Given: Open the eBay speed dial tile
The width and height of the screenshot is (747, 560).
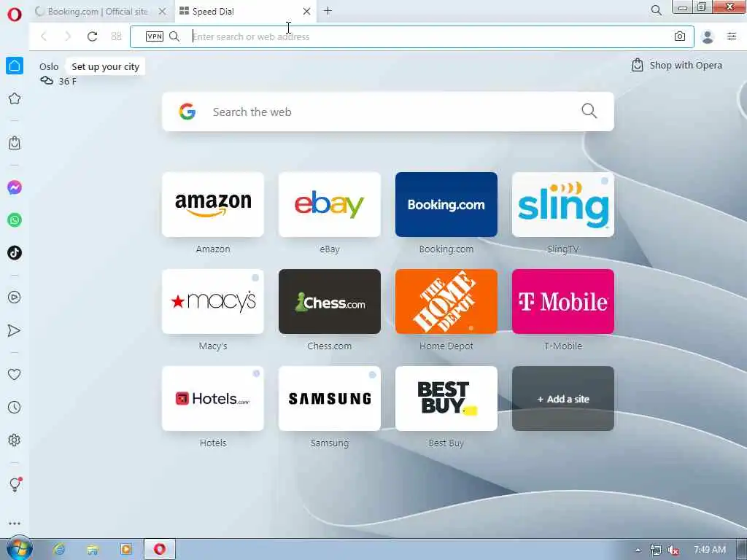Looking at the screenshot, I should (x=330, y=204).
